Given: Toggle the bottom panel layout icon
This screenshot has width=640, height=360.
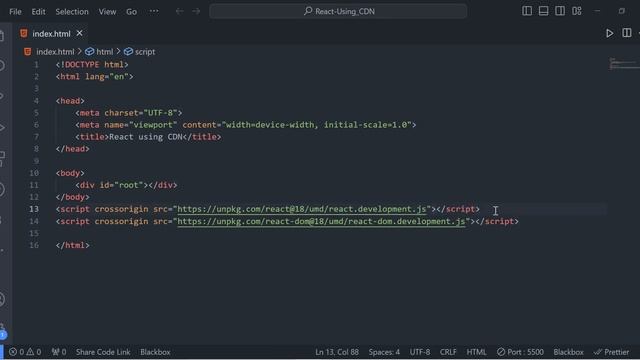Looking at the screenshot, I should tap(543, 11).
